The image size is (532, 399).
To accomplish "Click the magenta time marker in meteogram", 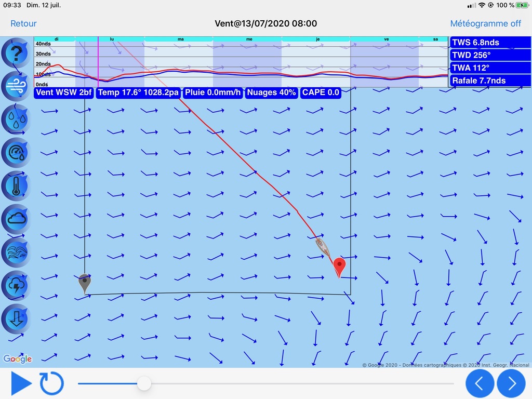I will click(98, 62).
